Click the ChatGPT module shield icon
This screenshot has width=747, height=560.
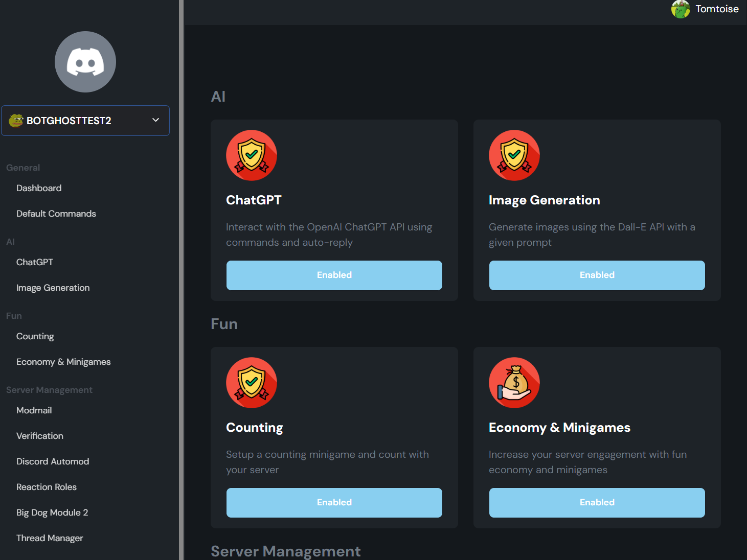coord(252,155)
